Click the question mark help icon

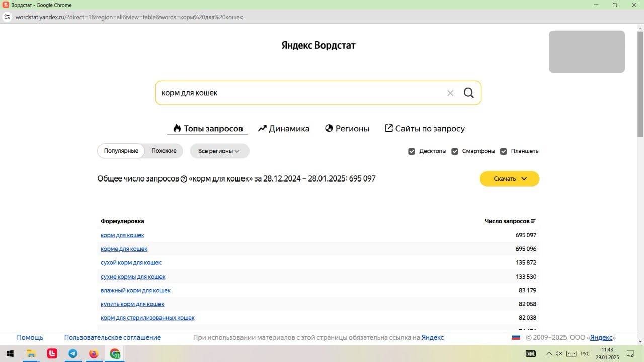tap(184, 179)
